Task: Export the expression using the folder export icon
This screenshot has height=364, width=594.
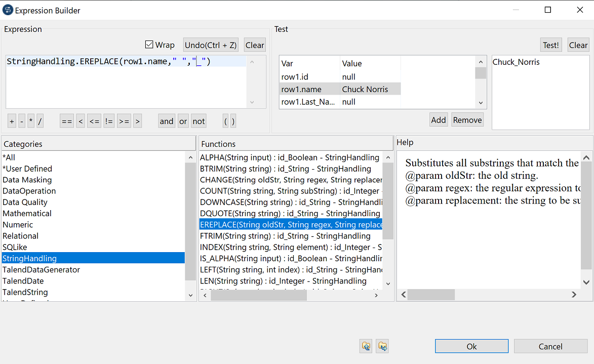Action: [382, 346]
